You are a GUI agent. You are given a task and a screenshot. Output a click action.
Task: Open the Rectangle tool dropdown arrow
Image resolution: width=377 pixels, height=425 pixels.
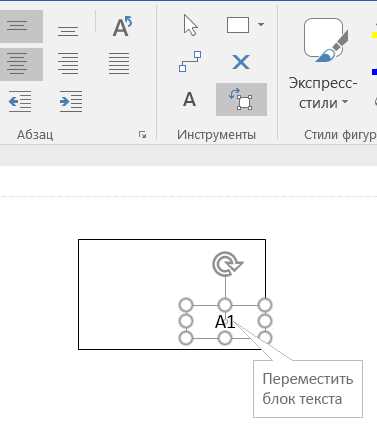[x=261, y=24]
